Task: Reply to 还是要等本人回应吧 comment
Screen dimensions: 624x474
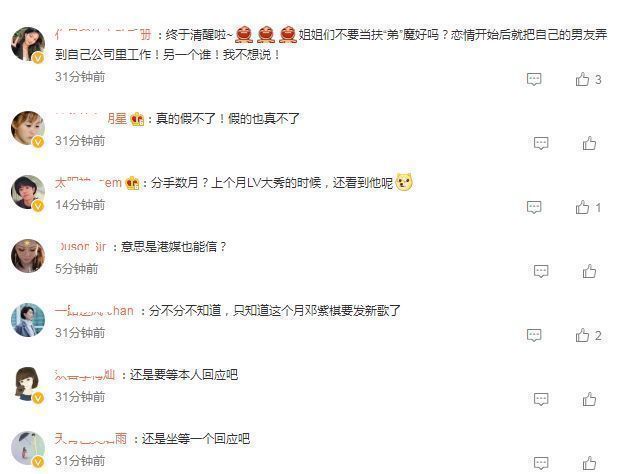Action: [x=541, y=399]
